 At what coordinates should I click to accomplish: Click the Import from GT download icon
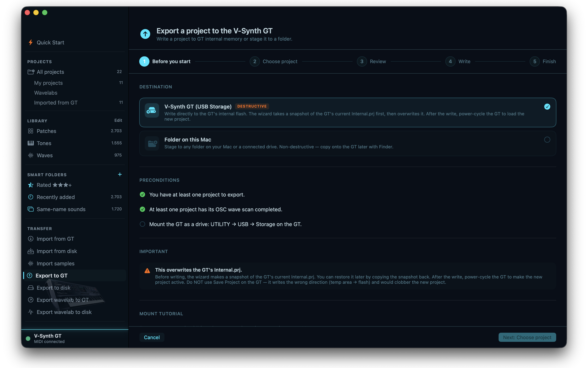tap(31, 239)
